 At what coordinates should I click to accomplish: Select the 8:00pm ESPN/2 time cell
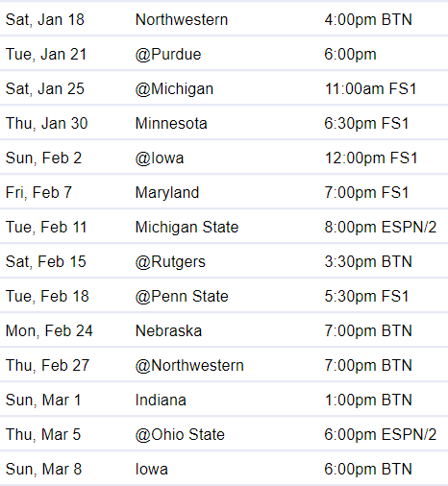pyautogui.click(x=381, y=228)
